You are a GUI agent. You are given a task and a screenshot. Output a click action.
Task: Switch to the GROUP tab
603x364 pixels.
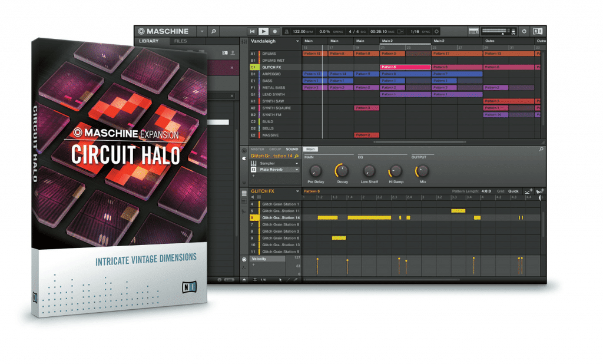click(x=275, y=149)
